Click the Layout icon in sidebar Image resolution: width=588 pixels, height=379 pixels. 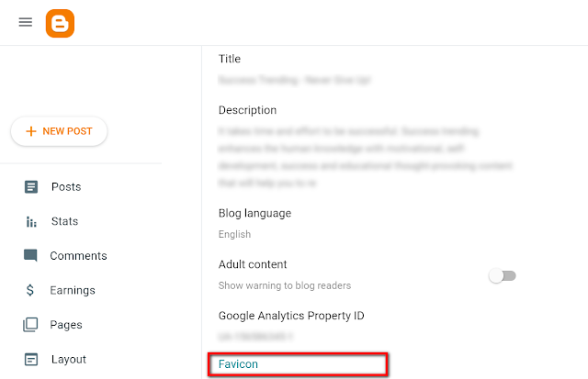31,360
